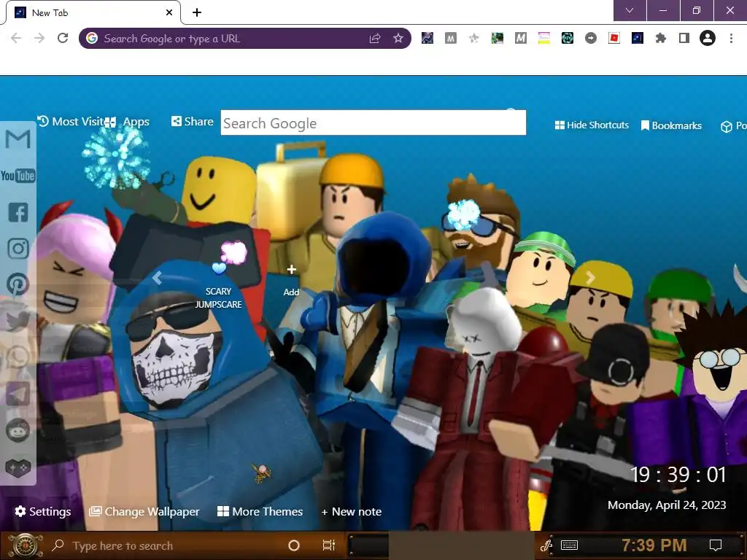The image size is (747, 560).
Task: Open Telegram icon in sidebar
Action: coord(18,393)
